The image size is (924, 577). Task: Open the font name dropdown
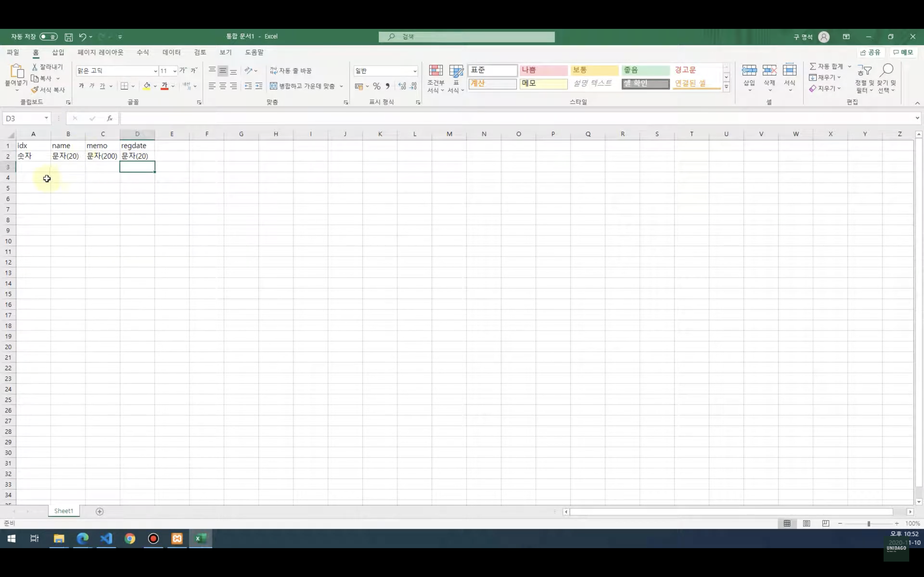point(155,71)
